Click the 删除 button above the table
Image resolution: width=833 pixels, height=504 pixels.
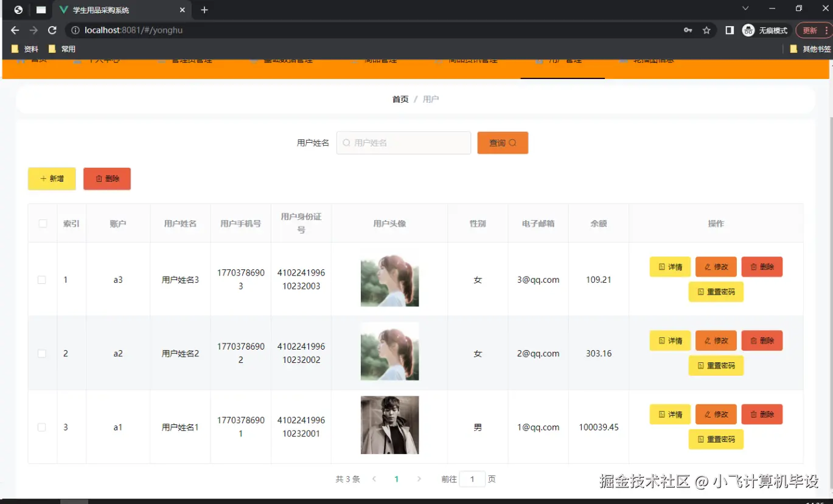tap(107, 179)
